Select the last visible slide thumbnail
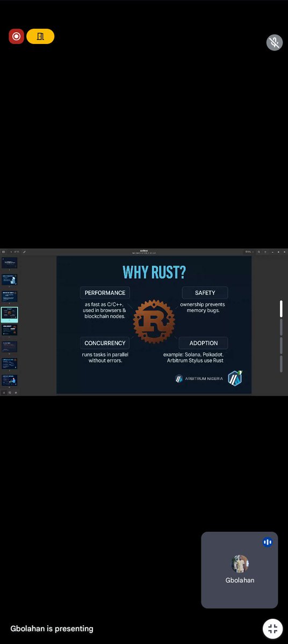288x644 pixels. tap(10, 380)
